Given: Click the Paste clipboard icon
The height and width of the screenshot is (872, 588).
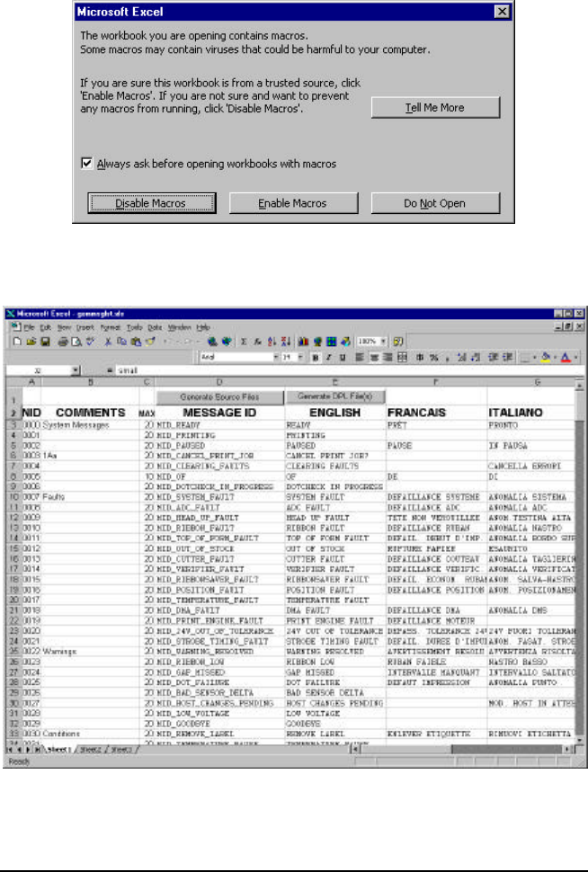Looking at the screenshot, I should pyautogui.click(x=136, y=342).
